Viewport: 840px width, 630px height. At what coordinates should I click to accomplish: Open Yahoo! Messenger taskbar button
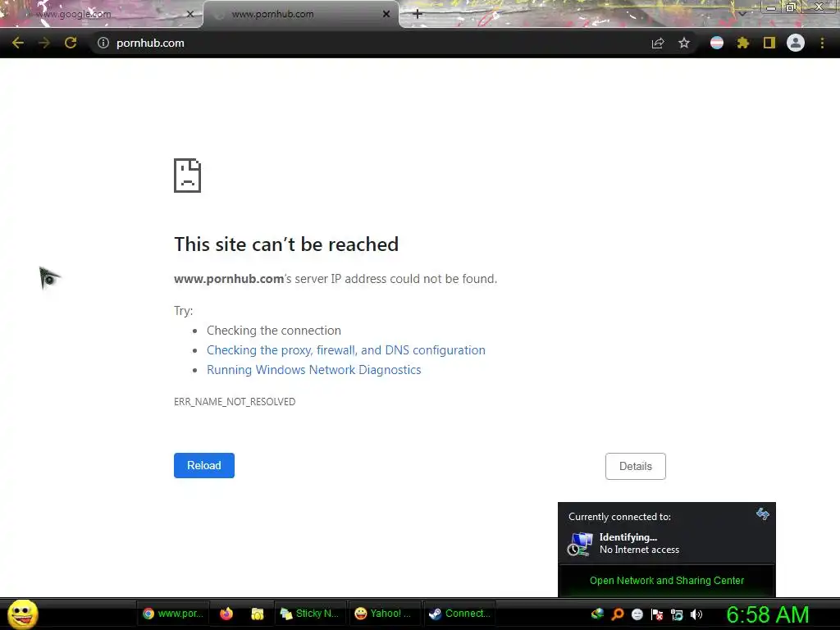384,614
